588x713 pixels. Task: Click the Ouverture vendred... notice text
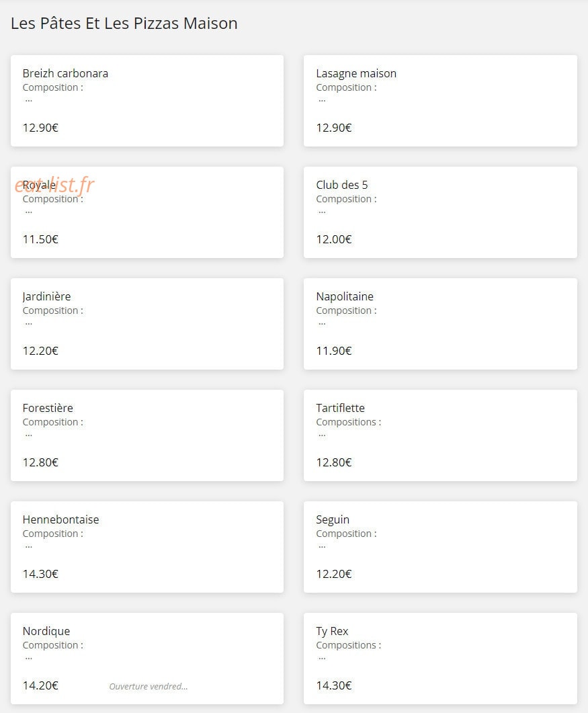tap(149, 686)
